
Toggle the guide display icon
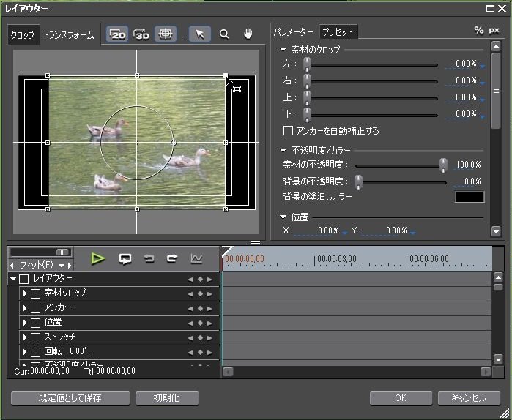[166, 34]
